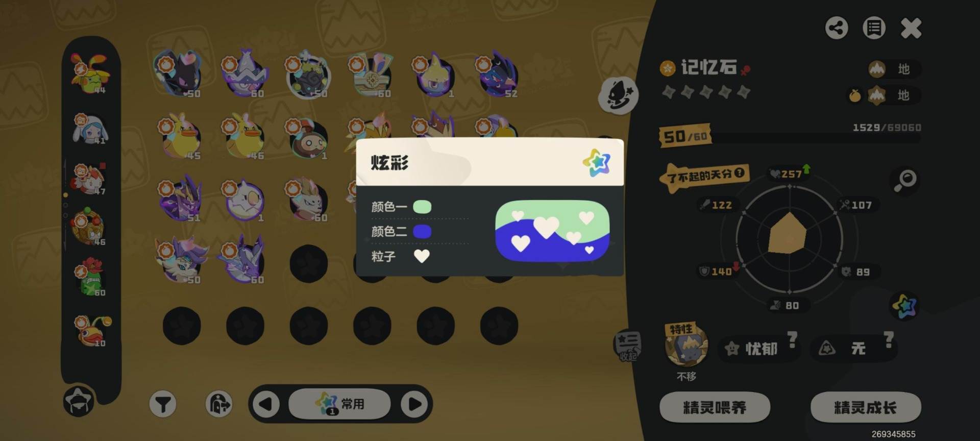Screen dimensions: 980x441
Task: Go to next box with right arrow
Action: pos(414,404)
